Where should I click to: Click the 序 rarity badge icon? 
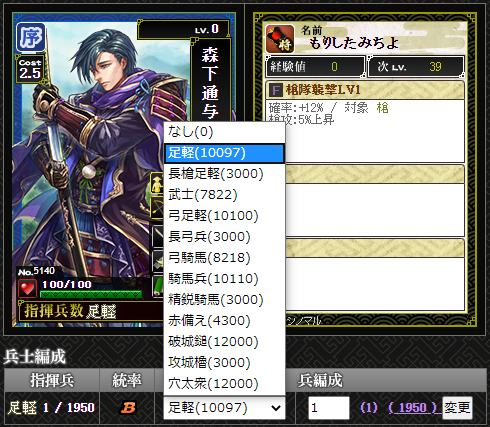coord(30,37)
